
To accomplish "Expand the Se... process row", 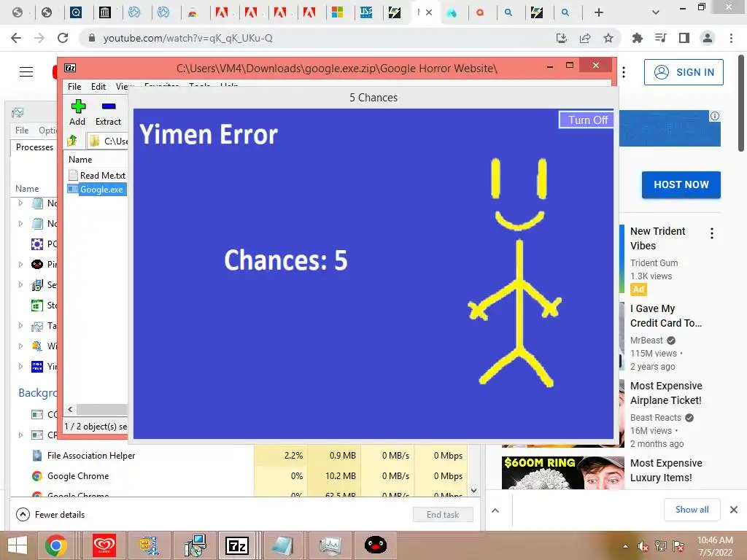I will click(20, 285).
